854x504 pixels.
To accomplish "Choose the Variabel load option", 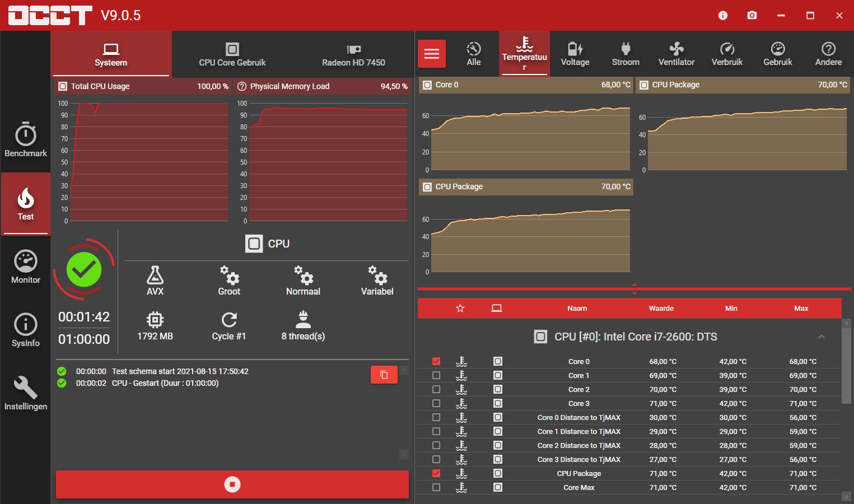I will (x=377, y=281).
